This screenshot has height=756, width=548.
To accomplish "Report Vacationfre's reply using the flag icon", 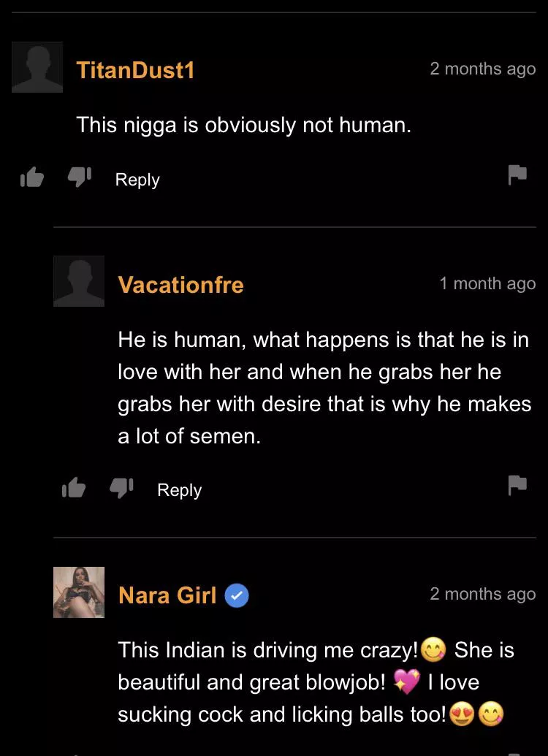I will pos(517,484).
